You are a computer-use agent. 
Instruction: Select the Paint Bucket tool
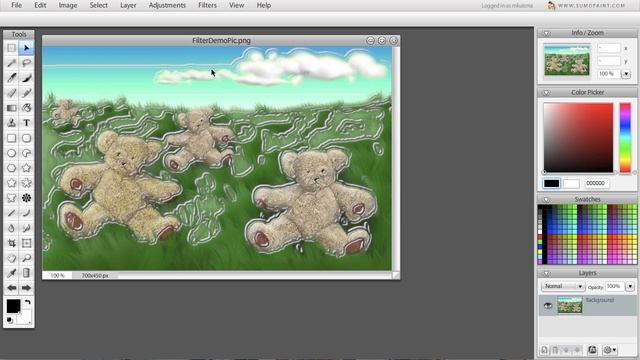click(x=27, y=108)
